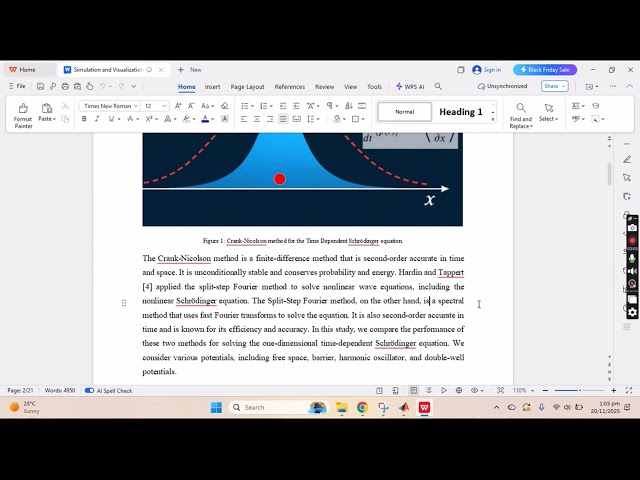Click the font color red A swatch

coord(205,119)
